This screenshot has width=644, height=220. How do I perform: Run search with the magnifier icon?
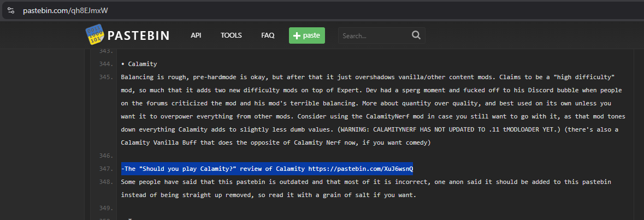(x=416, y=35)
